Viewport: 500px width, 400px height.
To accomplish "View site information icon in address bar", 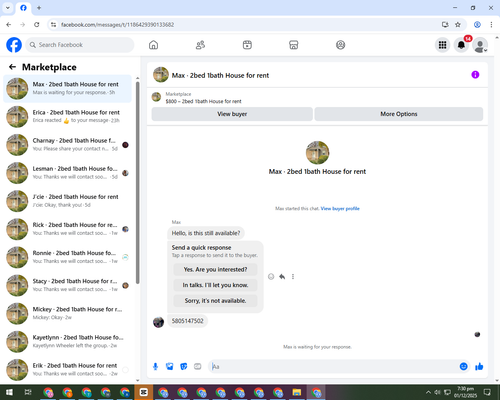I will pos(53,25).
